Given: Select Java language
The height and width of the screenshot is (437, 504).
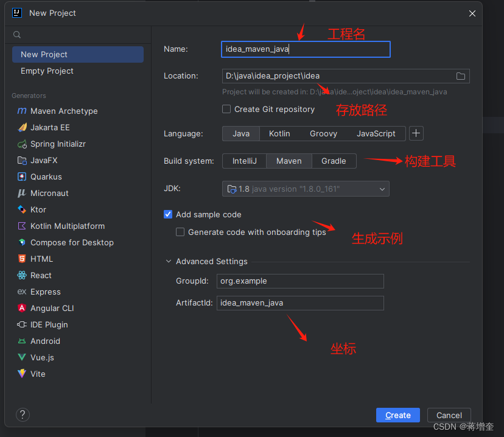Looking at the screenshot, I should click(241, 134).
